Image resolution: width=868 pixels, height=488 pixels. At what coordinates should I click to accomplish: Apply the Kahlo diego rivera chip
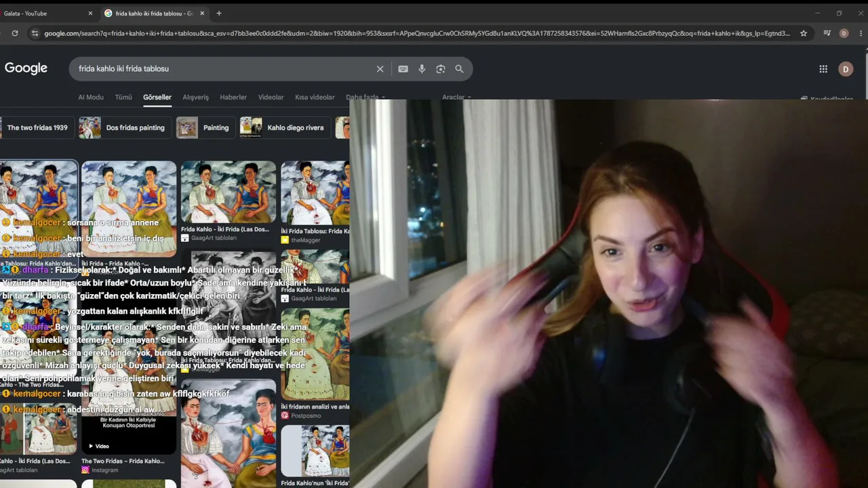click(x=284, y=127)
